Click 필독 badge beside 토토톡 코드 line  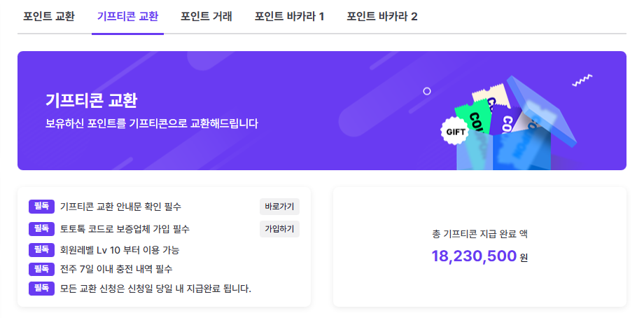(41, 229)
